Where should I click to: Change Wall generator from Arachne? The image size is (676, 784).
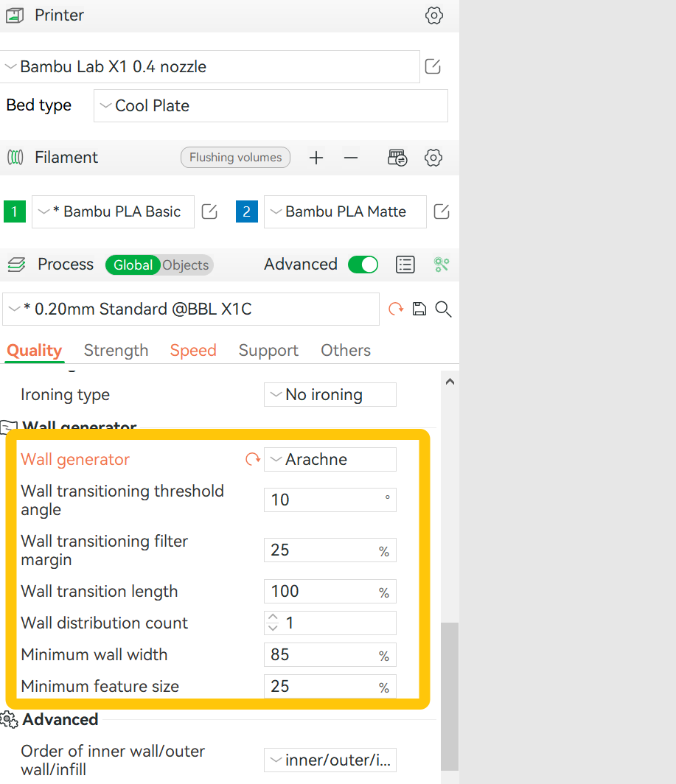pos(330,459)
